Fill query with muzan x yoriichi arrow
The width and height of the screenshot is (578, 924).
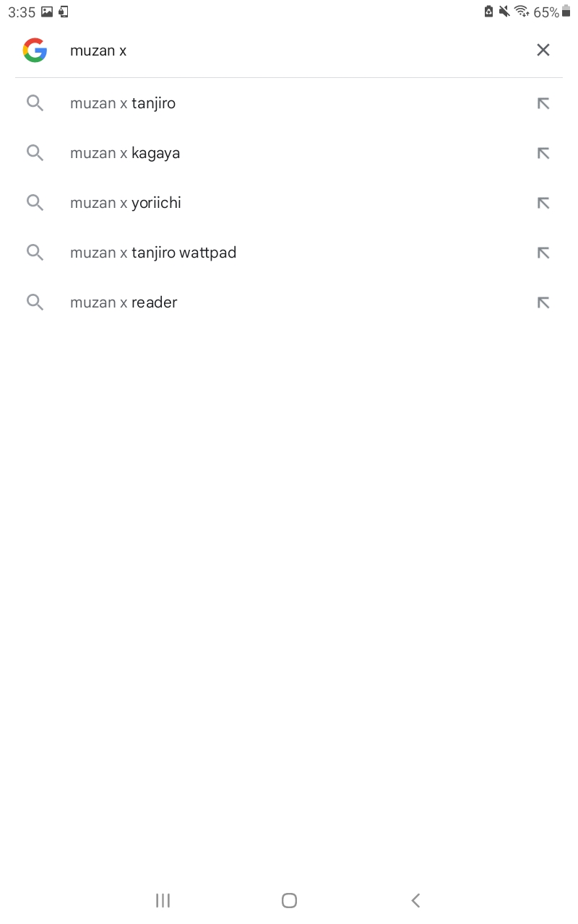click(543, 203)
